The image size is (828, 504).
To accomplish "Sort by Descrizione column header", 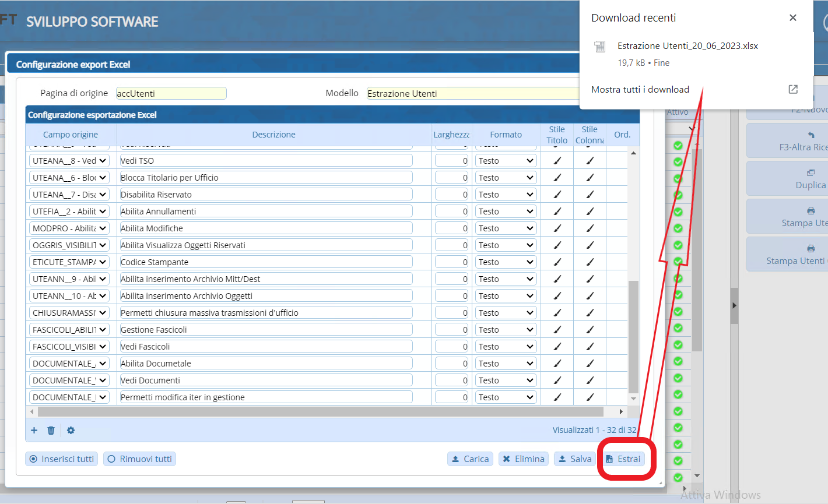I will pyautogui.click(x=273, y=135).
